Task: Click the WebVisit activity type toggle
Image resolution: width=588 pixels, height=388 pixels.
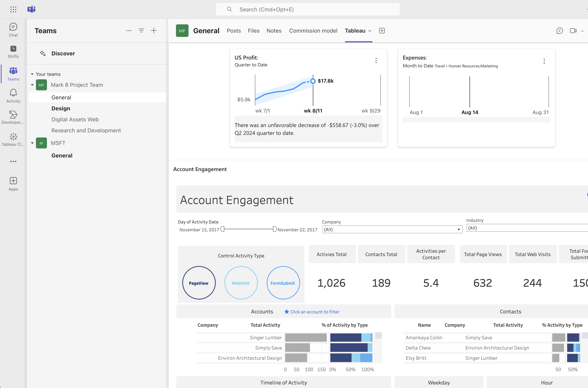Action: (241, 283)
